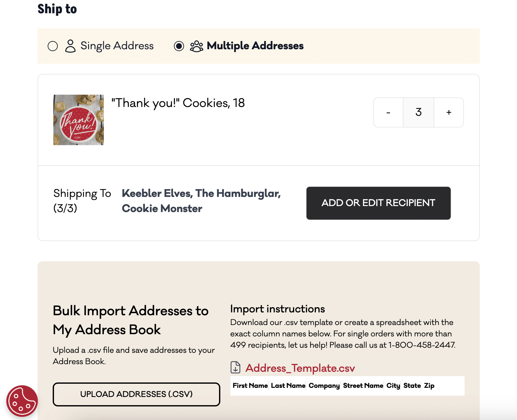Click the Street Name column header
This screenshot has height=420, width=517.
pos(363,386)
